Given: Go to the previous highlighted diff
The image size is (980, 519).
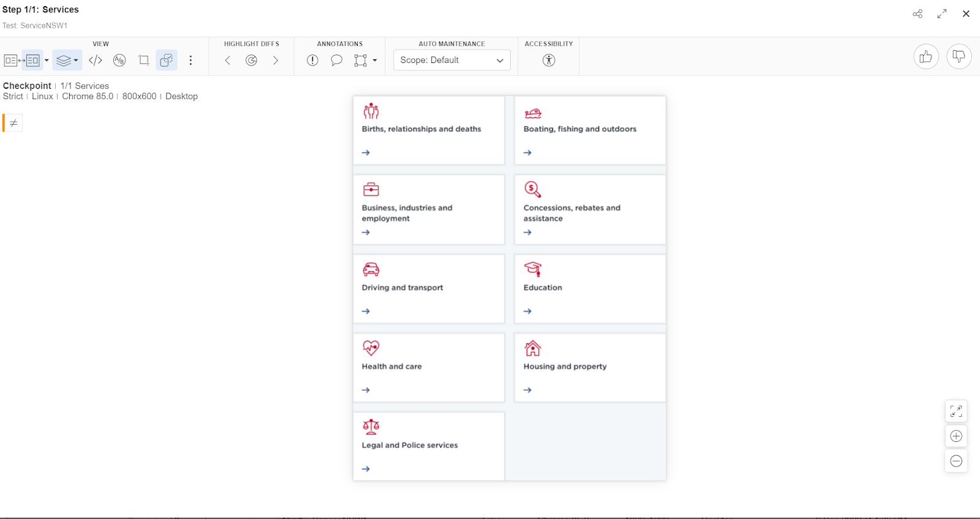Looking at the screenshot, I should pos(227,60).
